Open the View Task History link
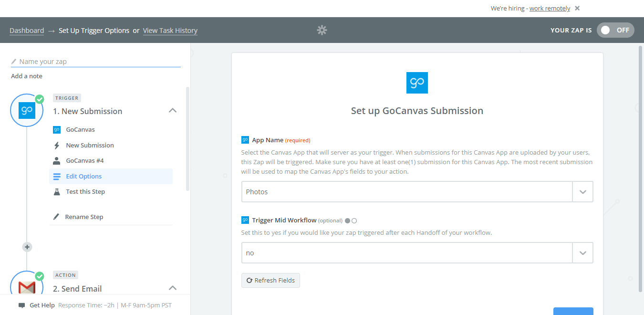 click(x=170, y=31)
